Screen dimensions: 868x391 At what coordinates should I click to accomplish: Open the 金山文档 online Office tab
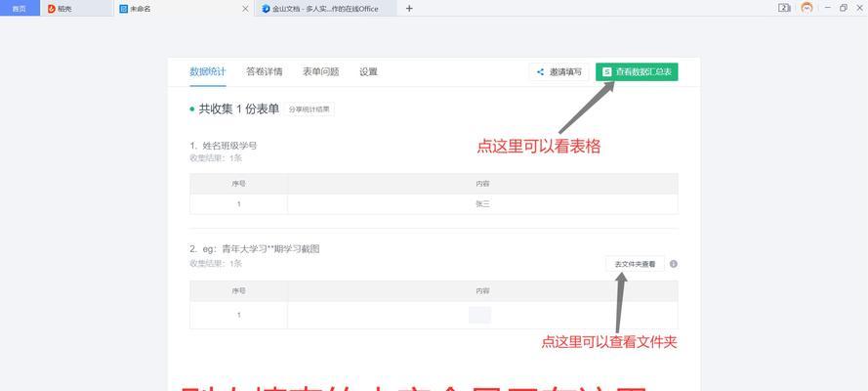pyautogui.click(x=325, y=8)
